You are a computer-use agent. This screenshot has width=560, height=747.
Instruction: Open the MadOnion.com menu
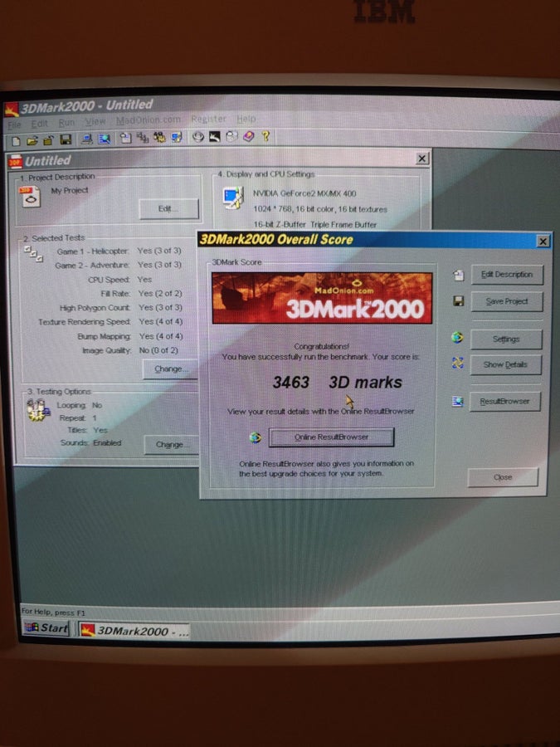(x=149, y=120)
